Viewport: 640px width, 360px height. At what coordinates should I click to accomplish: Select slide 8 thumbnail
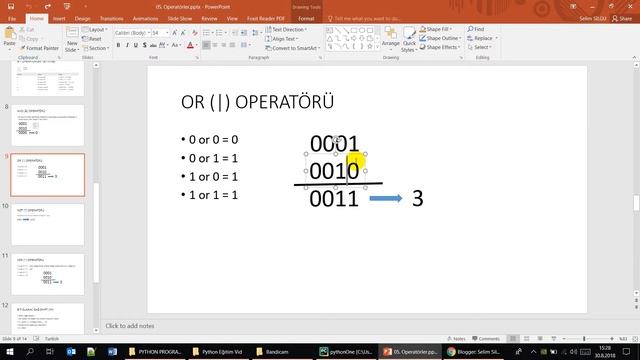(48, 125)
